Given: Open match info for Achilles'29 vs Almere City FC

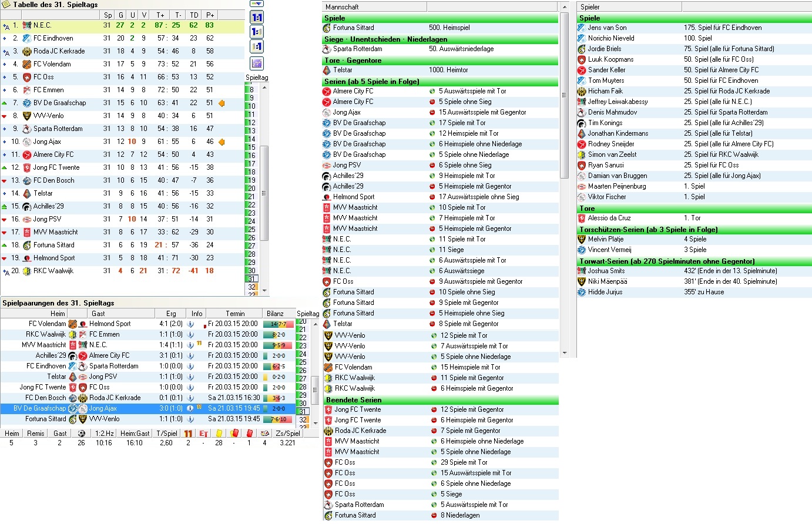Looking at the screenshot, I should pos(190,355).
